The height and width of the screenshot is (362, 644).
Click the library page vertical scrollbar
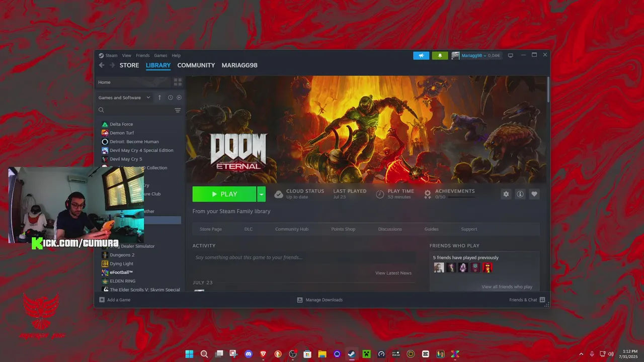(548, 90)
